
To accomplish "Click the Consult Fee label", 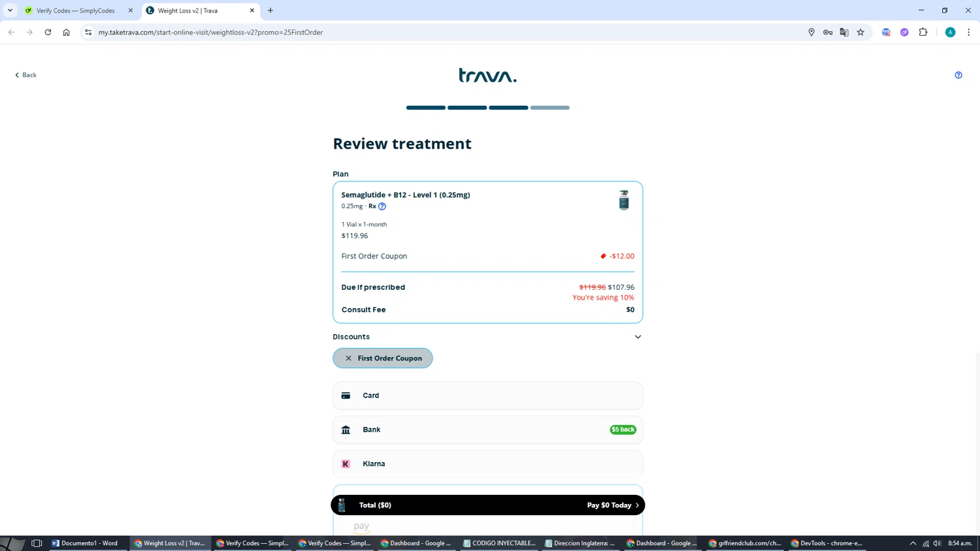I will [x=363, y=310].
